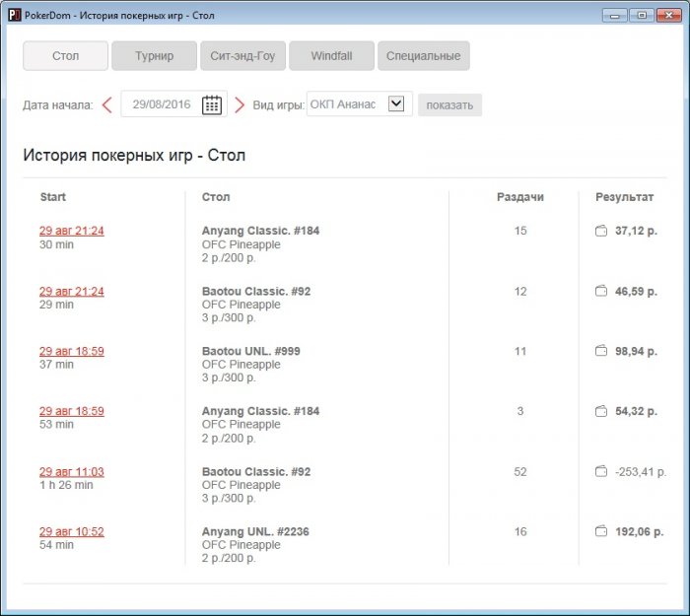Click the показать button

(449, 105)
